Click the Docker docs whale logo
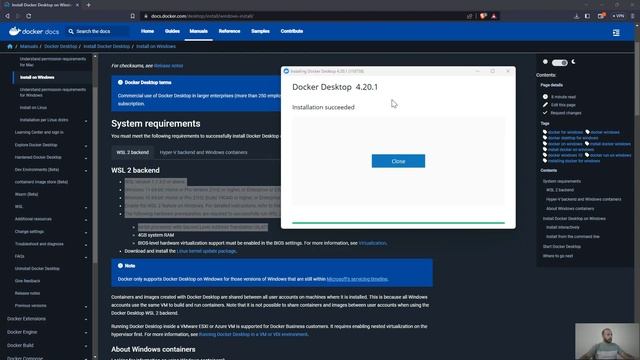 tap(15, 31)
